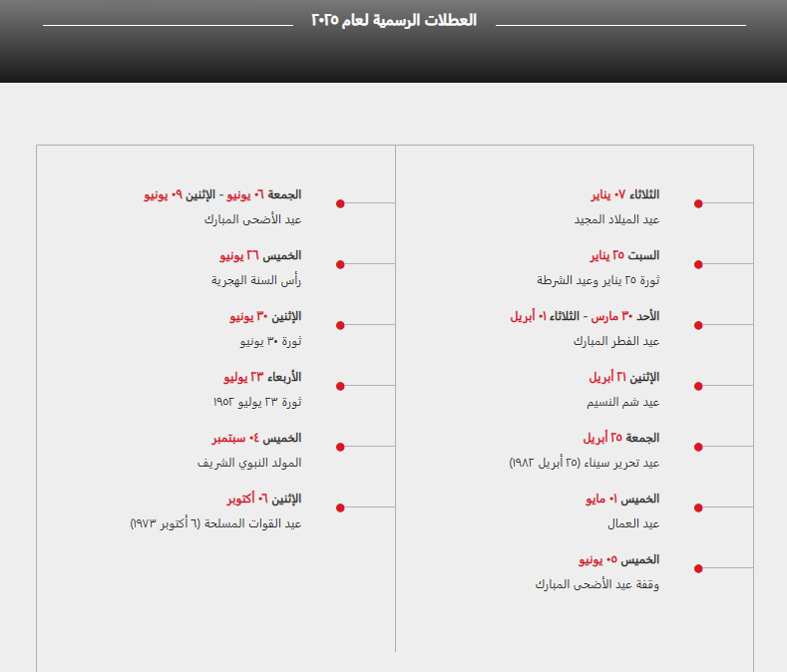Click the date text الثلاثاء ٠٧ يناير
The image size is (787, 672).
pyautogui.click(x=622, y=194)
